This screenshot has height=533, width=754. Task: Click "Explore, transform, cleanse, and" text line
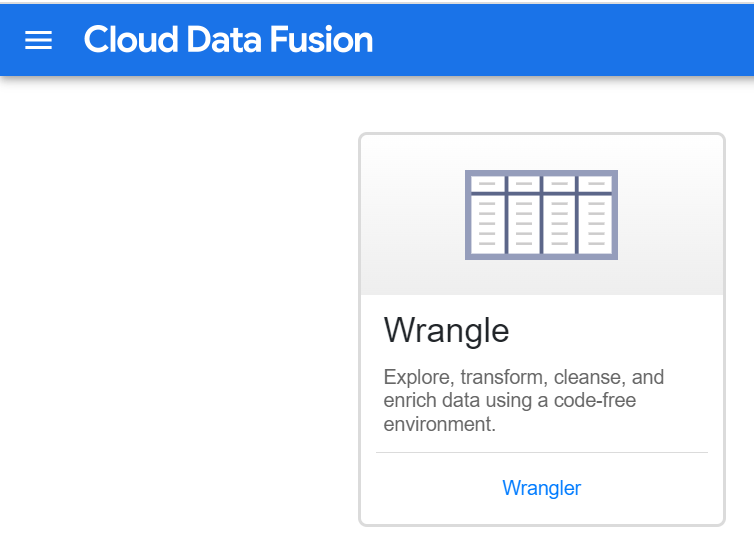click(x=524, y=378)
